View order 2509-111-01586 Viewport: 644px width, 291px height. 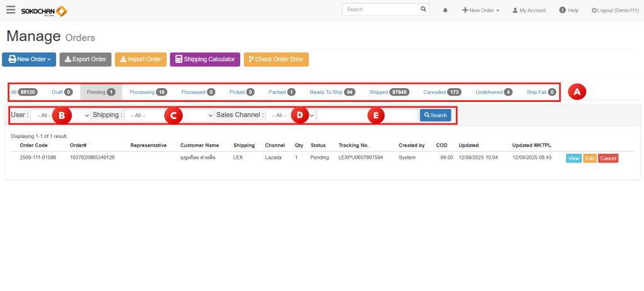coord(574,158)
